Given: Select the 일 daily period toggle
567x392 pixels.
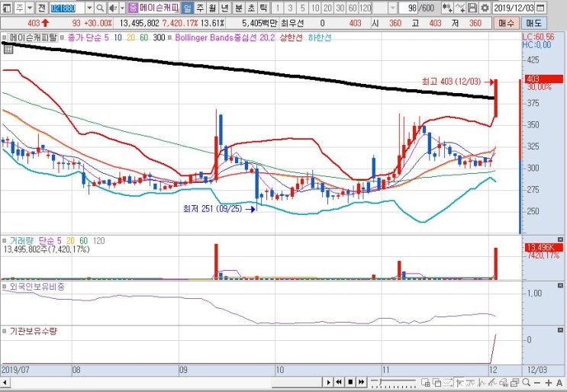Looking at the screenshot, I should tap(187, 8).
